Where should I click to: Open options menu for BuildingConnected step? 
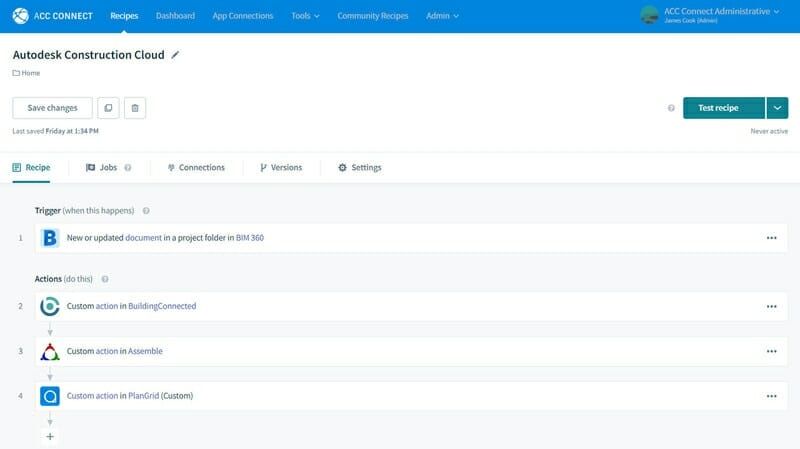click(x=771, y=306)
